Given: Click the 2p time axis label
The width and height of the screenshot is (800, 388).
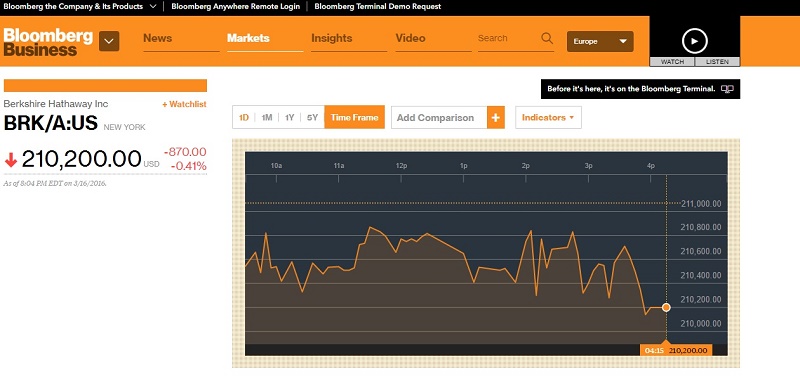Looking at the screenshot, I should (526, 166).
